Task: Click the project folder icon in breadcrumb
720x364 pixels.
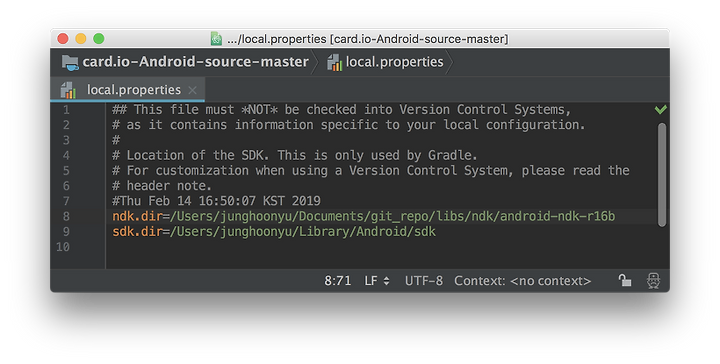Action: [70, 62]
